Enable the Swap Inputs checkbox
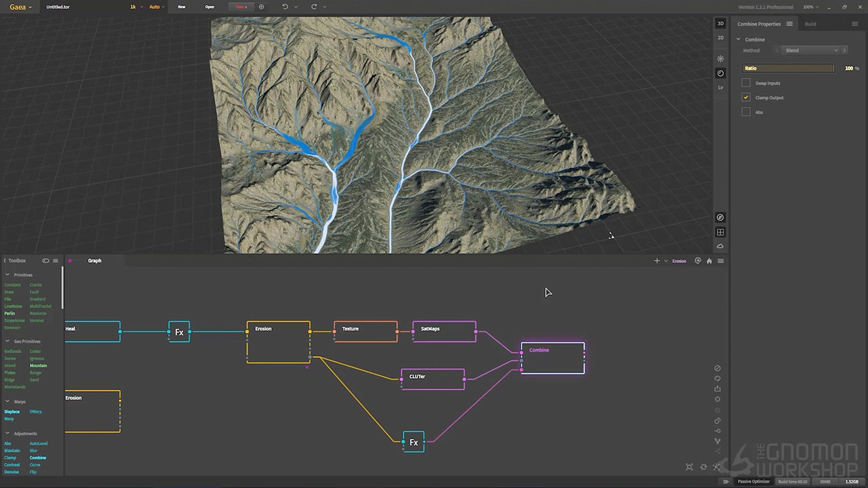The image size is (868, 488). pyautogui.click(x=746, y=83)
